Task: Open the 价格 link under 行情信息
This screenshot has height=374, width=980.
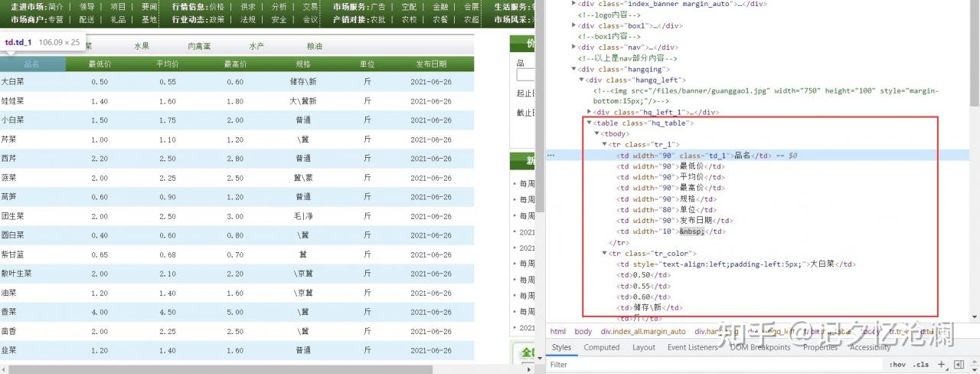Action: pyautogui.click(x=216, y=7)
